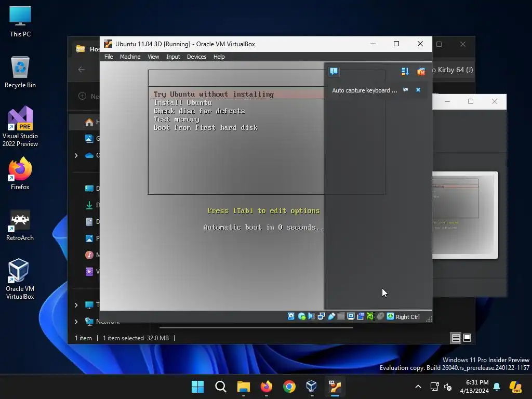The height and width of the screenshot is (399, 532).
Task: Click the keyboard notification's help arrows icon
Action: tap(405, 90)
